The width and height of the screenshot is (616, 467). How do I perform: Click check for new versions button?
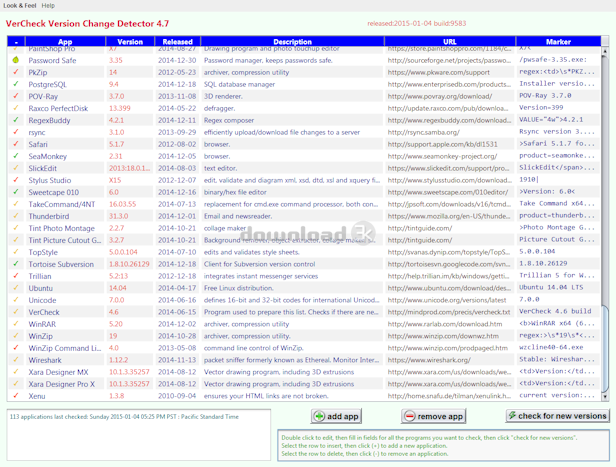[557, 416]
